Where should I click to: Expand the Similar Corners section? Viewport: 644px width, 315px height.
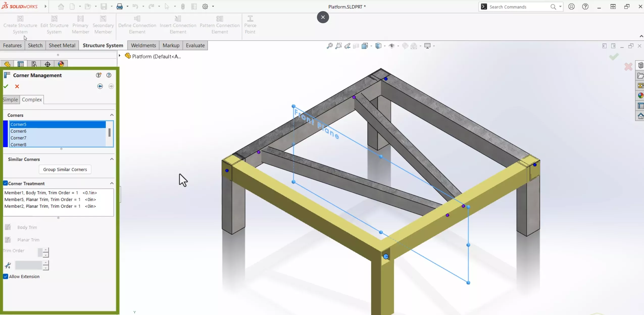(111, 159)
